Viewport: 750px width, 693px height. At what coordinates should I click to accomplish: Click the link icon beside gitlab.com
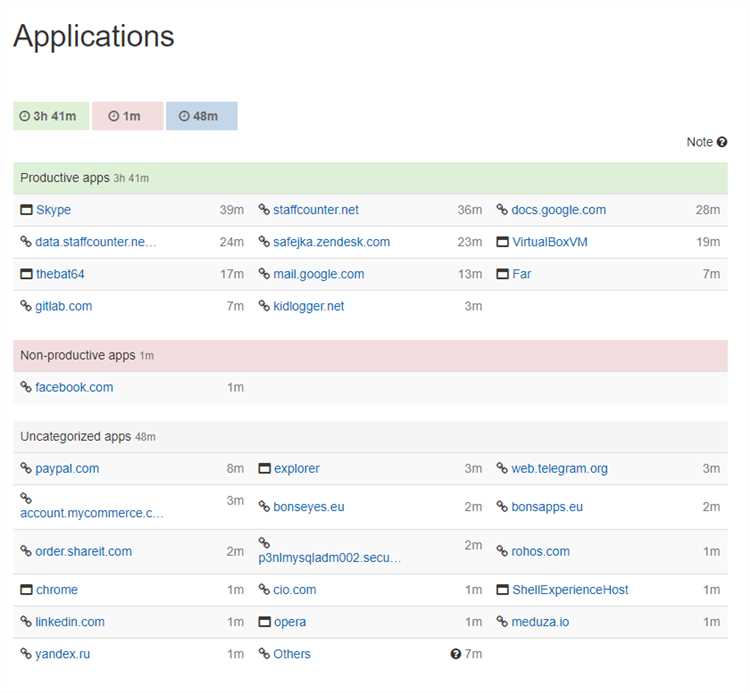[26, 306]
